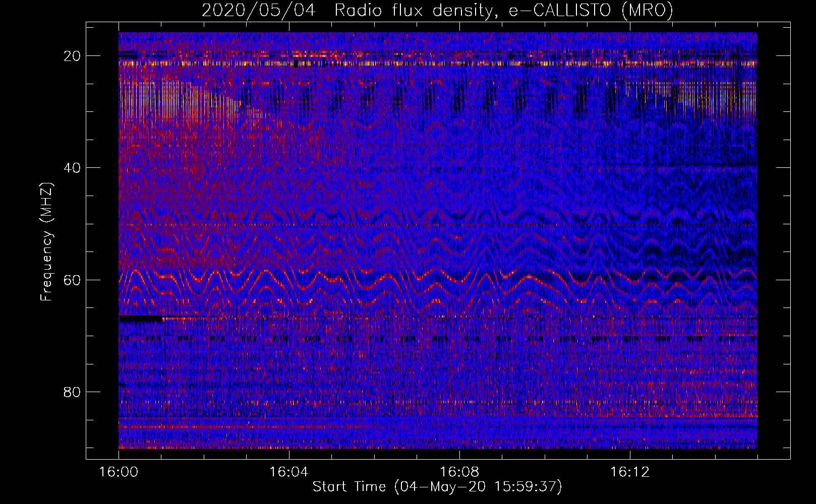This screenshot has height=504, width=816.
Task: Click the 'Frequency (MHZ)' axis label
Action: click(46, 241)
